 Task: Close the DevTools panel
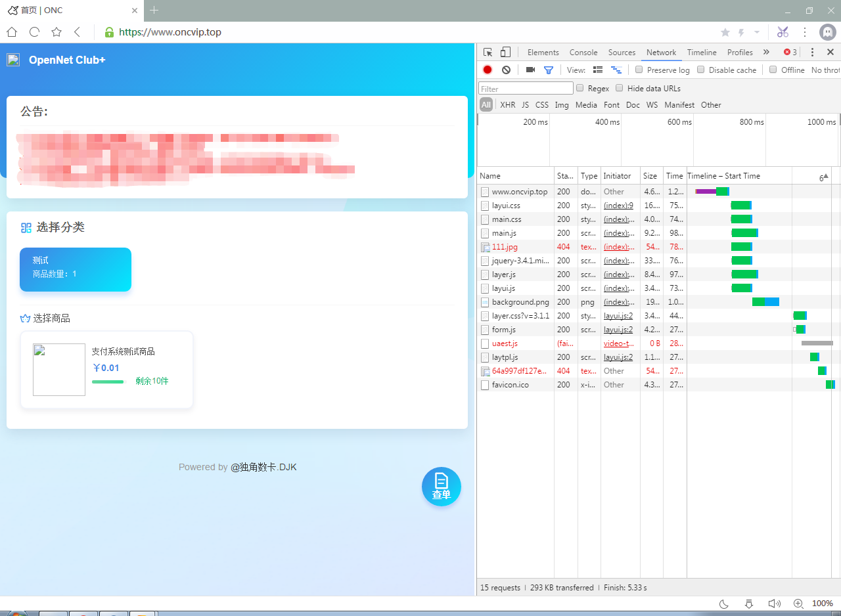[x=830, y=53]
